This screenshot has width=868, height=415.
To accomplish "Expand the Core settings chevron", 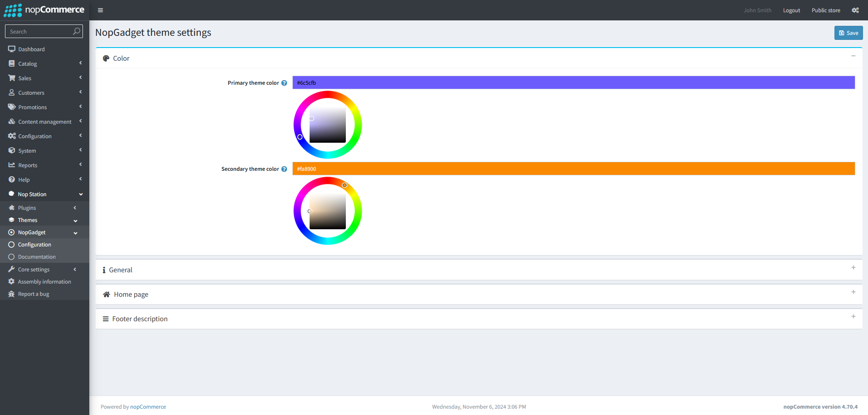I will (75, 269).
